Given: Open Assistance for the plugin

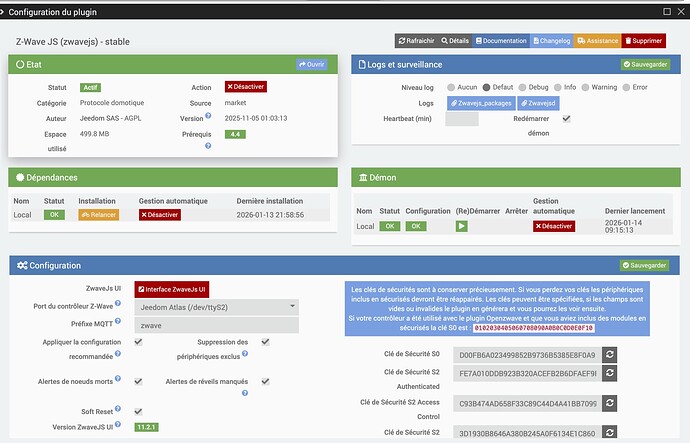Looking at the screenshot, I should pyautogui.click(x=598, y=41).
